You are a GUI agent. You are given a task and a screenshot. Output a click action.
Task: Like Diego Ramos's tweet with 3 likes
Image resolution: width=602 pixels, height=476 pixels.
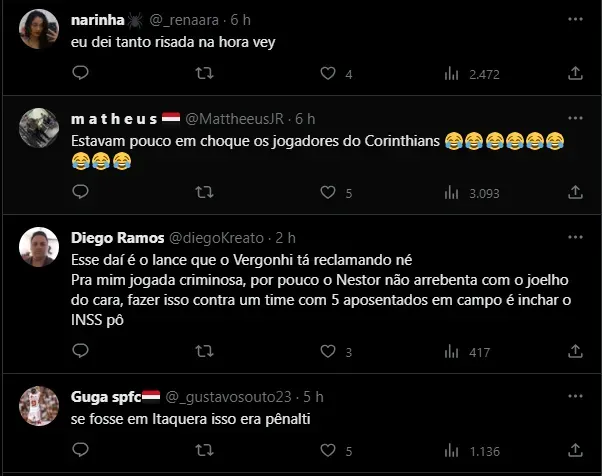click(327, 351)
